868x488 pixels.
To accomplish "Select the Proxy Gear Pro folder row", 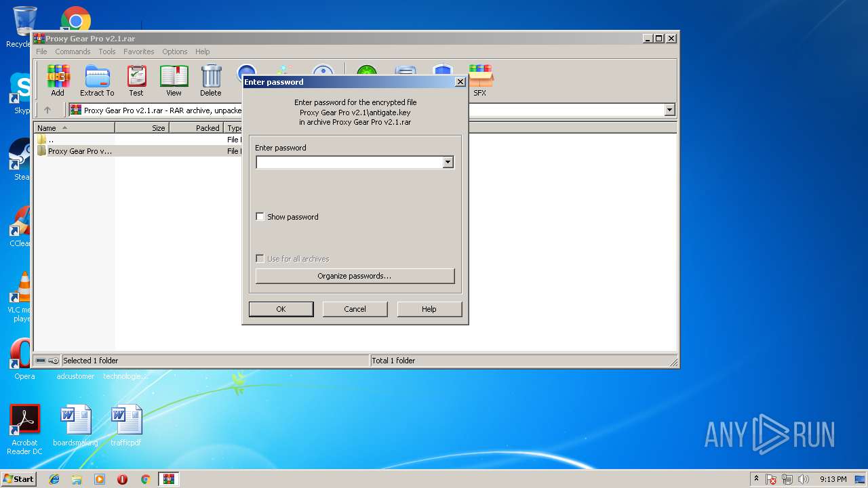I will (x=138, y=151).
